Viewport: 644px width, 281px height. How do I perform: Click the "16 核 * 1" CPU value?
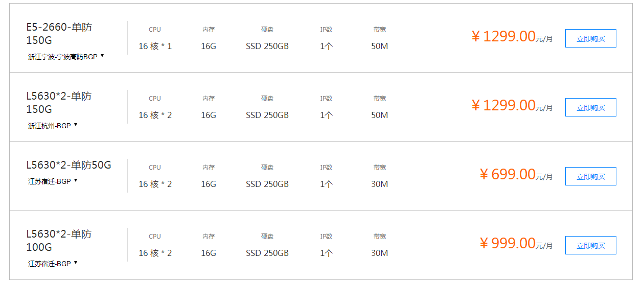point(155,46)
